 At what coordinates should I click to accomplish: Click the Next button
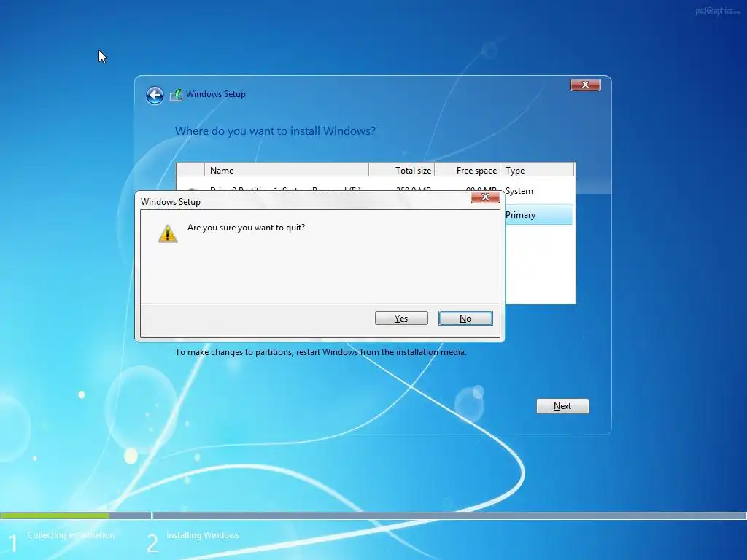[562, 406]
